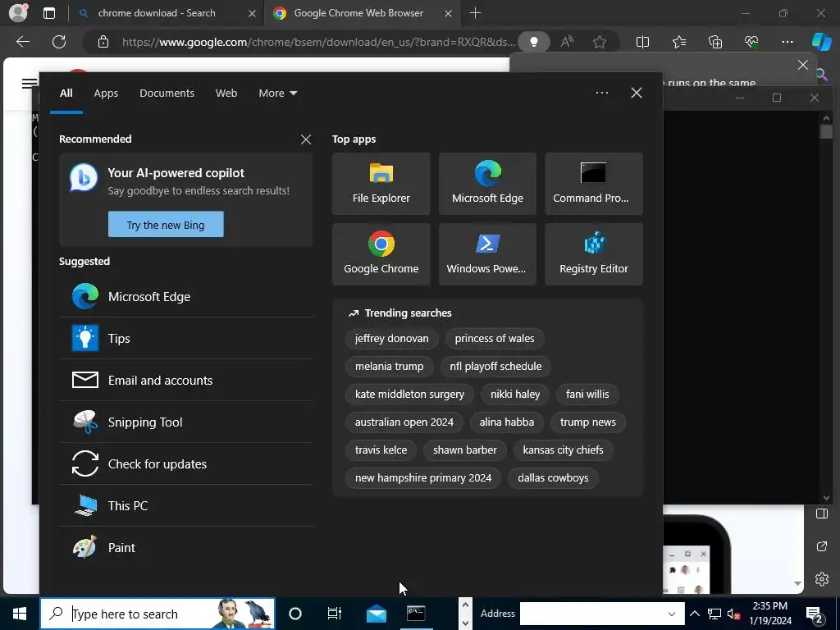Search trending kansas city chiefs
840x630 pixels.
[563, 450]
